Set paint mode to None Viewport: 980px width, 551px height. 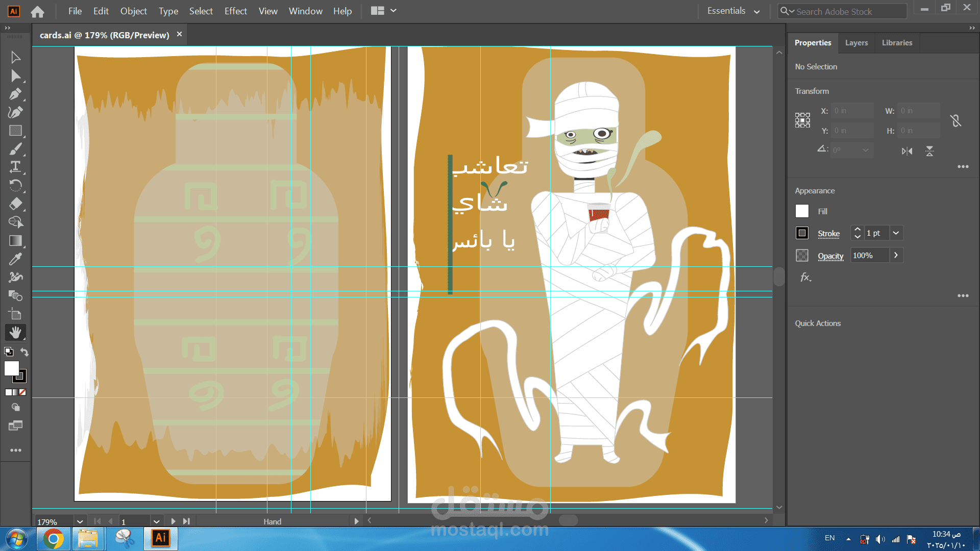click(x=22, y=392)
